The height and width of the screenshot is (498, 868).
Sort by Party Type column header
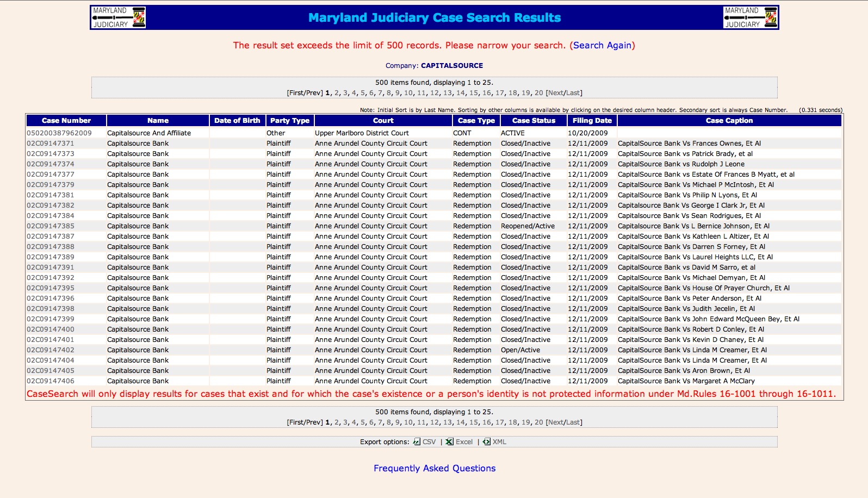pos(290,121)
